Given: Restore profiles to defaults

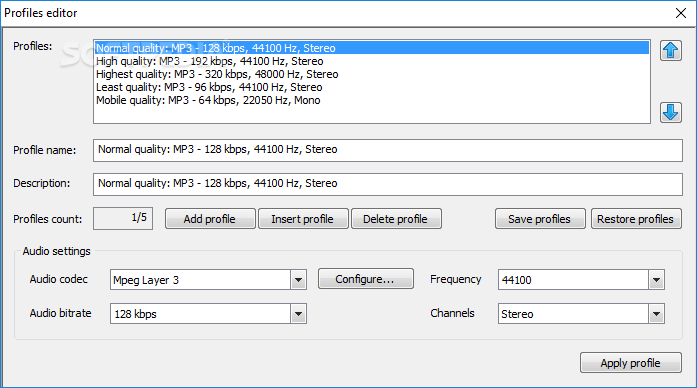Looking at the screenshot, I should [636, 219].
